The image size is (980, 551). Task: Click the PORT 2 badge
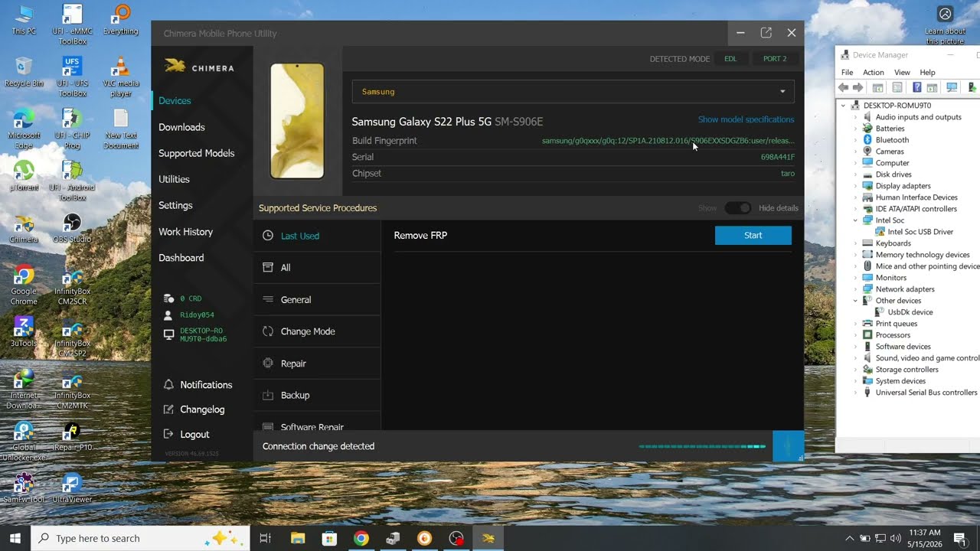point(775,59)
